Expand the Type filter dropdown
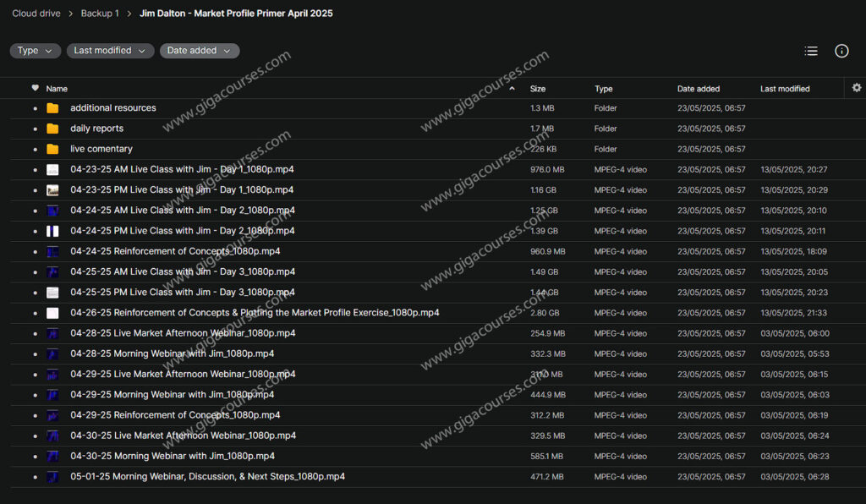Image resolution: width=866 pixels, height=504 pixels. pos(35,51)
